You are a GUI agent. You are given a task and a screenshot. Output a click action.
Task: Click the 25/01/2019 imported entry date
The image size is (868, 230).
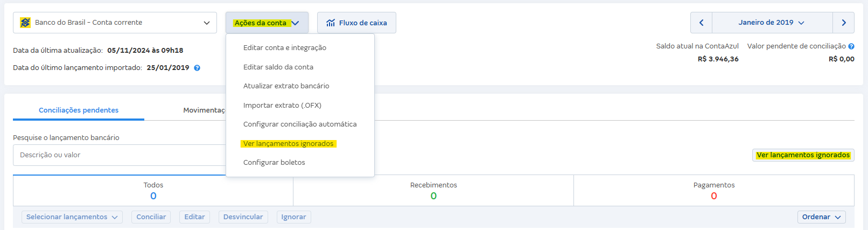coord(168,67)
